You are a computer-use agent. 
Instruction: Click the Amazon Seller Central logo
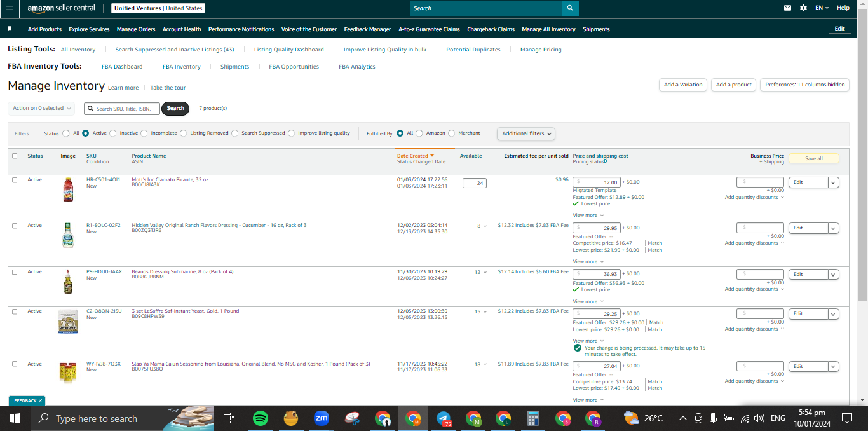tap(61, 8)
